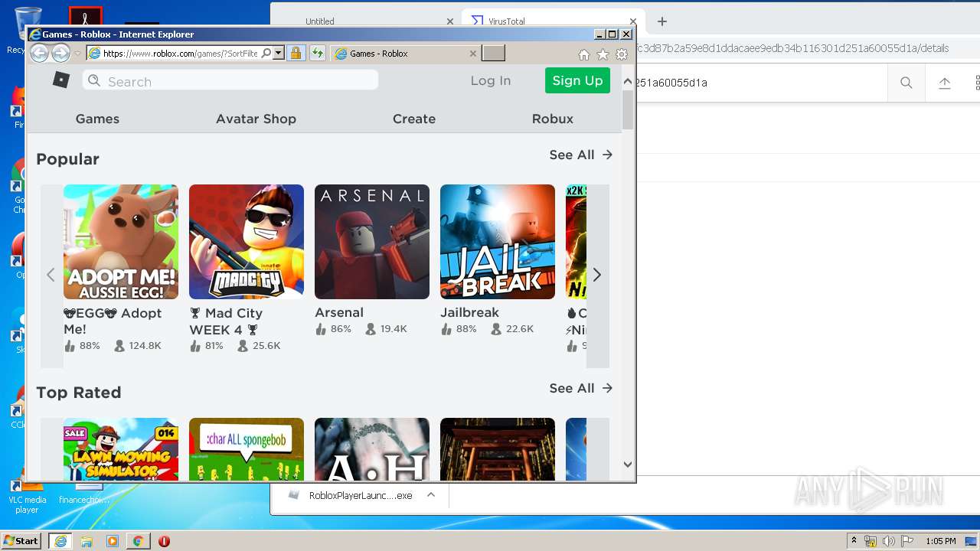Click See All for Top Rated games

(581, 388)
